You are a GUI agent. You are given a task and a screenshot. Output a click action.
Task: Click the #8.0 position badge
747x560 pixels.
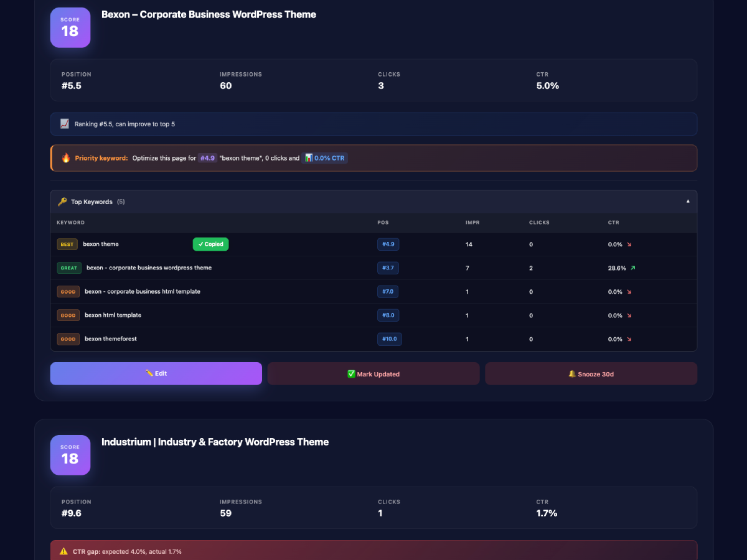click(388, 315)
